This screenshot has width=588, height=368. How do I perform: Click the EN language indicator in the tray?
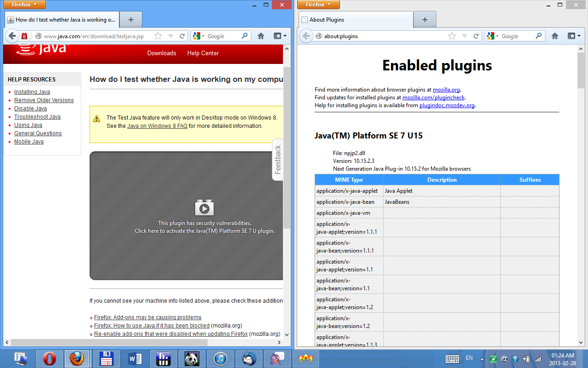[469, 358]
